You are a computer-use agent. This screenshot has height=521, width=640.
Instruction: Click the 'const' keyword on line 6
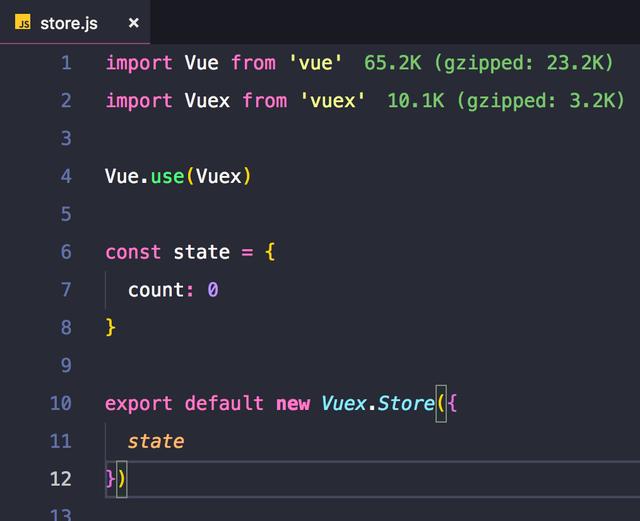(x=133, y=252)
